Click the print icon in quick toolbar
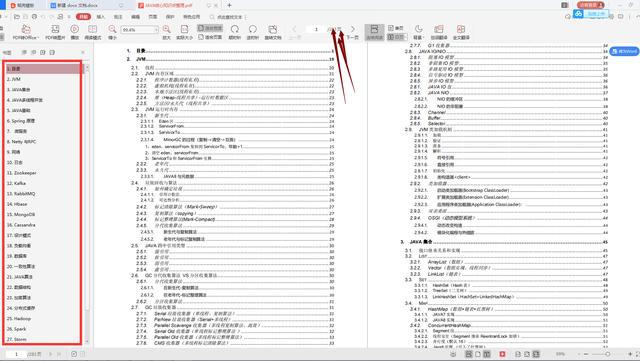 pos(34,17)
